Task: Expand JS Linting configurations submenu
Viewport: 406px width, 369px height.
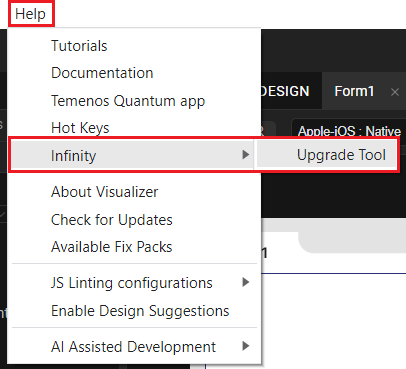Action: coord(134,283)
